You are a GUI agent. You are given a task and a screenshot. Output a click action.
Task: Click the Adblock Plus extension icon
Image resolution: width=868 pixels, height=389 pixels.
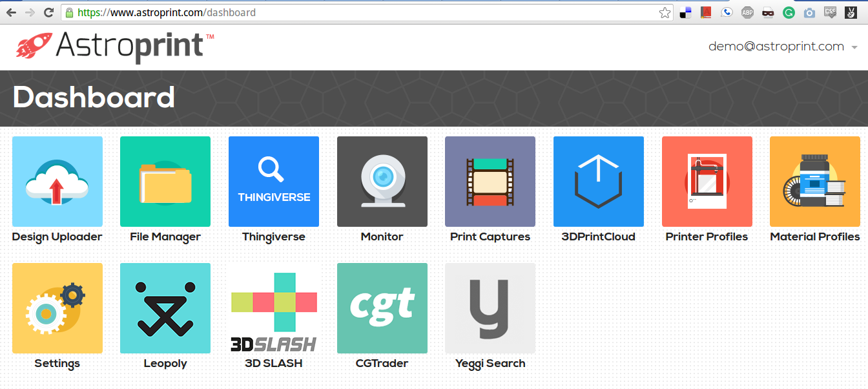click(x=747, y=12)
